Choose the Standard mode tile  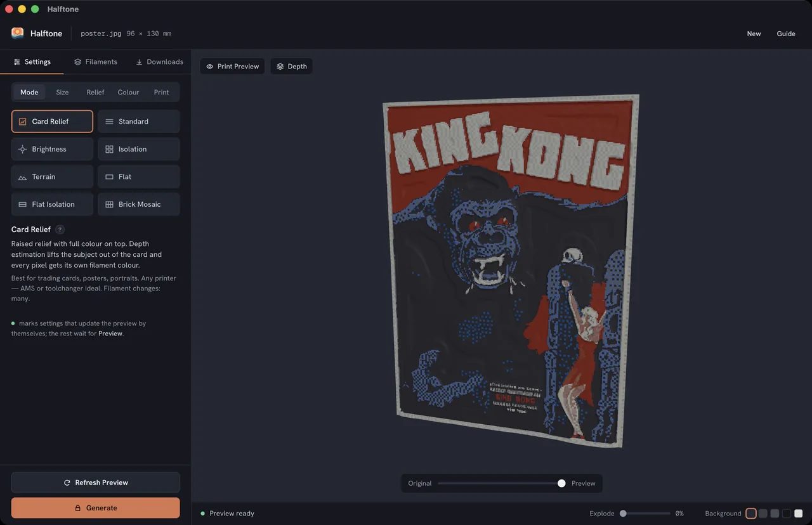(x=138, y=121)
